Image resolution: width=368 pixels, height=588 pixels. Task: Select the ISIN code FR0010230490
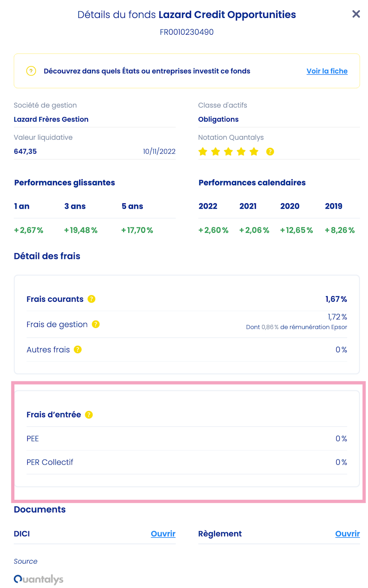point(188,32)
